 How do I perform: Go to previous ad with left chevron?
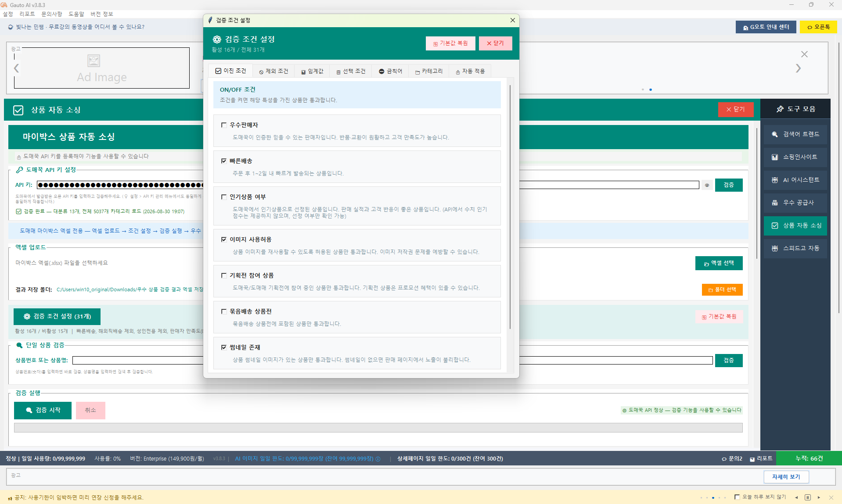(x=16, y=68)
